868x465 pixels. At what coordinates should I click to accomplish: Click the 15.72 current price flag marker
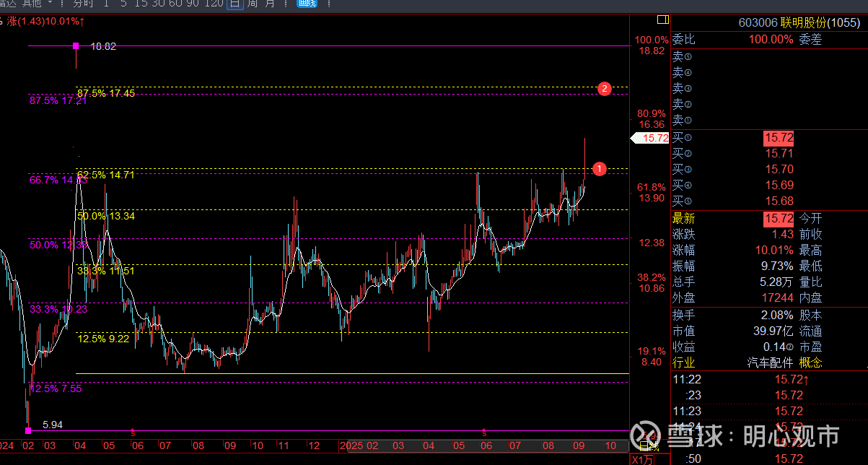(x=650, y=138)
